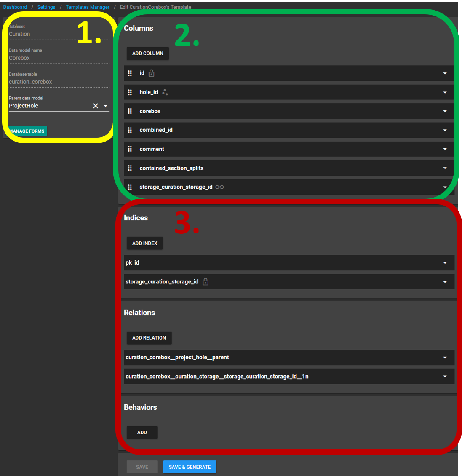This screenshot has width=462, height=476.
Task: Click inside the Parent data model field
Action: click(51, 106)
